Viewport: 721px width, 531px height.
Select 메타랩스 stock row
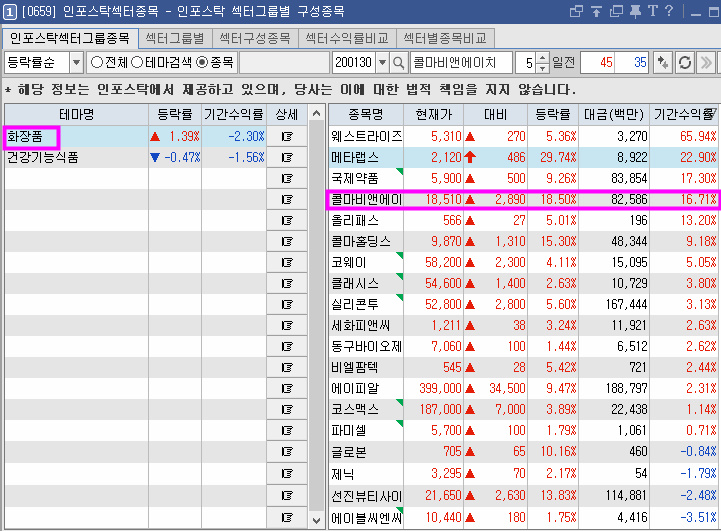[x=523, y=157]
